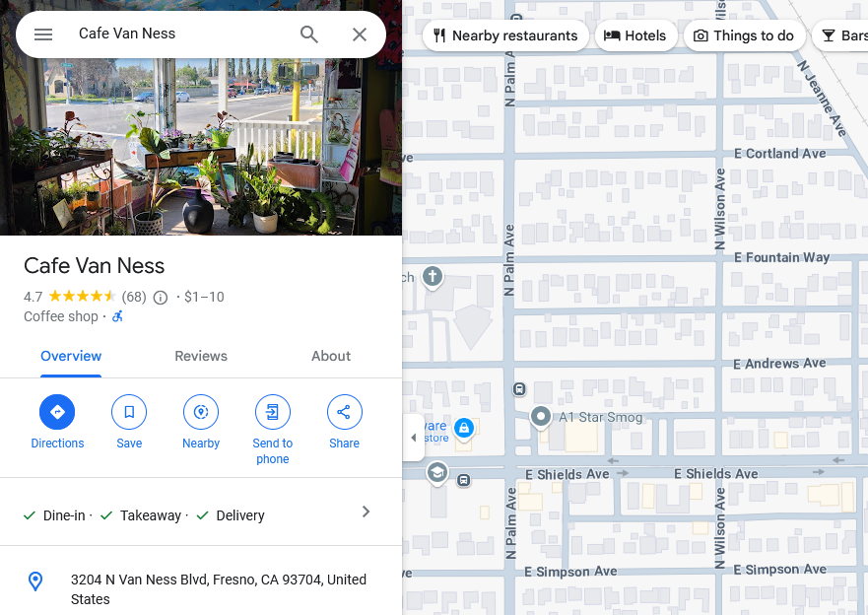Select the Overview tab
This screenshot has width=868, height=615.
click(x=71, y=356)
